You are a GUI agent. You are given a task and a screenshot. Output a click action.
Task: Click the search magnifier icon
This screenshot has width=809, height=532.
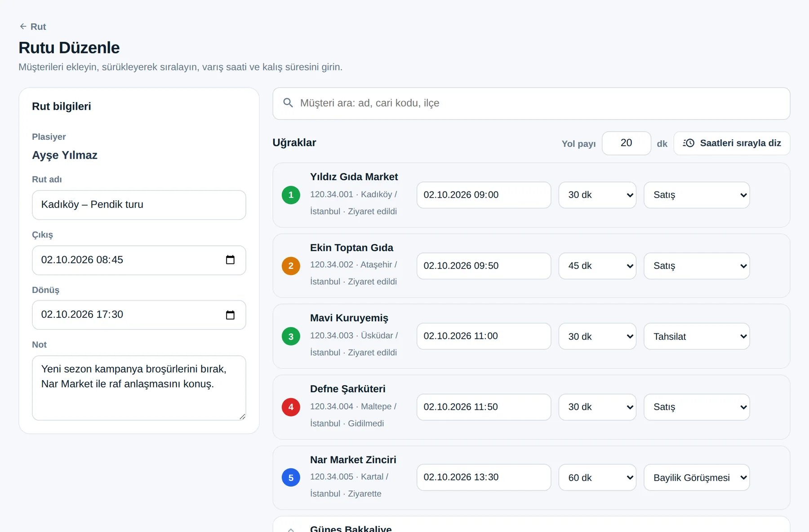(x=288, y=103)
